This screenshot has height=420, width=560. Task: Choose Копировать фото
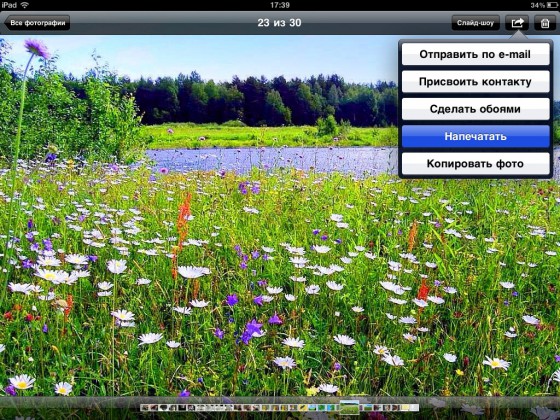[x=475, y=164]
